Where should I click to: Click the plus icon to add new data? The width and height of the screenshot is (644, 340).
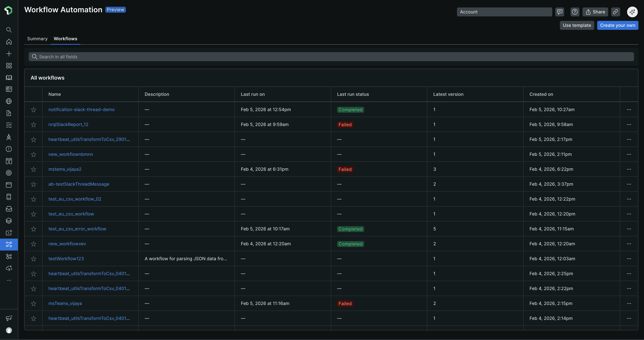point(9,53)
